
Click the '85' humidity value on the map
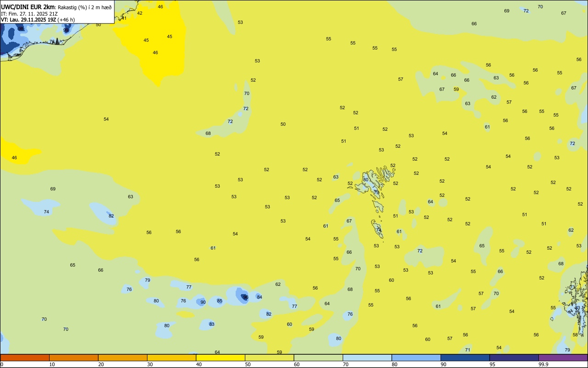pyautogui.click(x=220, y=301)
